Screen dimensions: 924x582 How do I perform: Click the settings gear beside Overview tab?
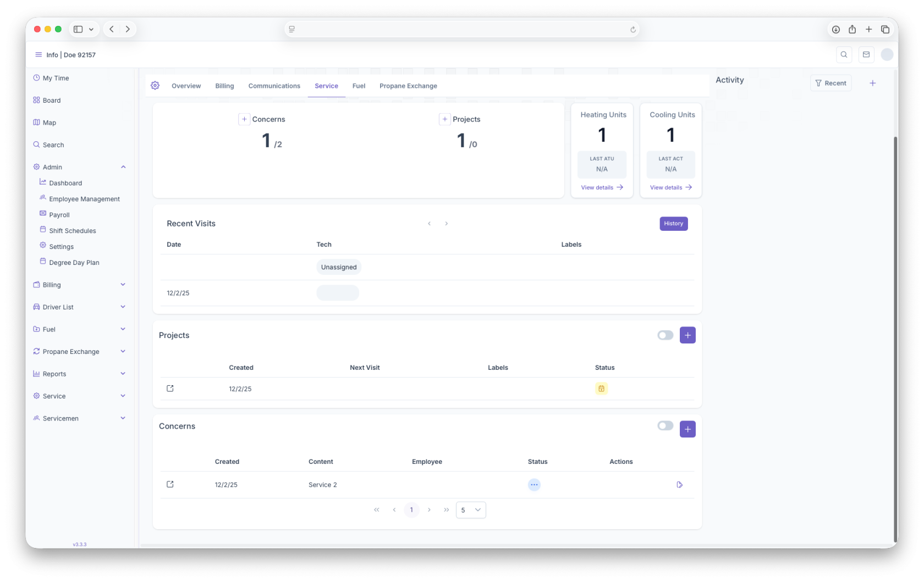click(155, 86)
